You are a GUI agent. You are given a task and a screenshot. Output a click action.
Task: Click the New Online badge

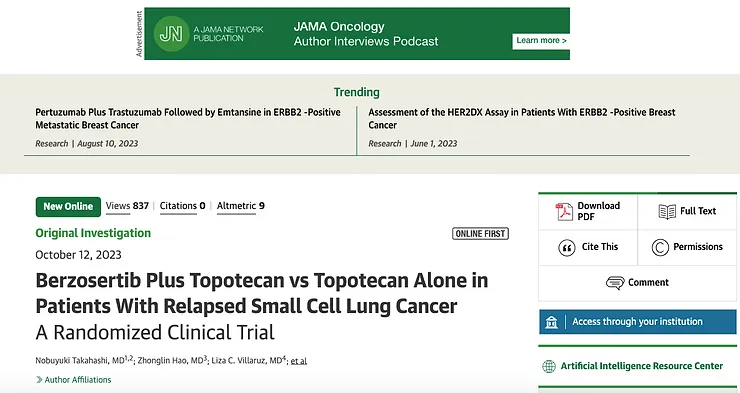click(68, 207)
